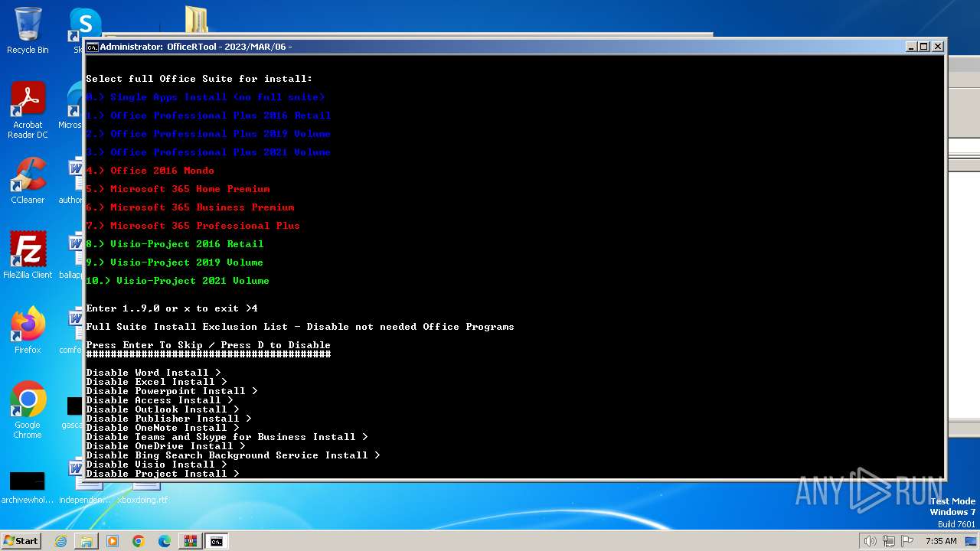Open Google Chrome desktop shortcut
This screenshot has height=551, width=980.
[28, 410]
